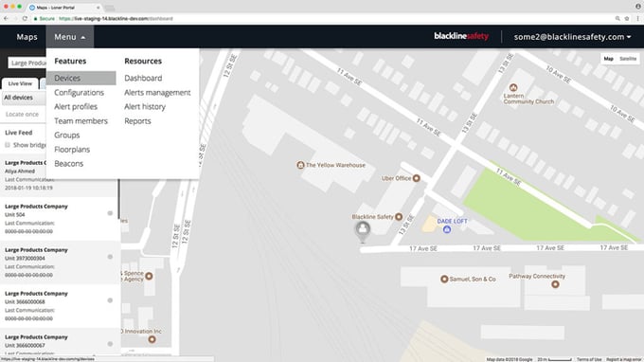Click the Live Feed heading
The image size is (644, 362).
19,133
